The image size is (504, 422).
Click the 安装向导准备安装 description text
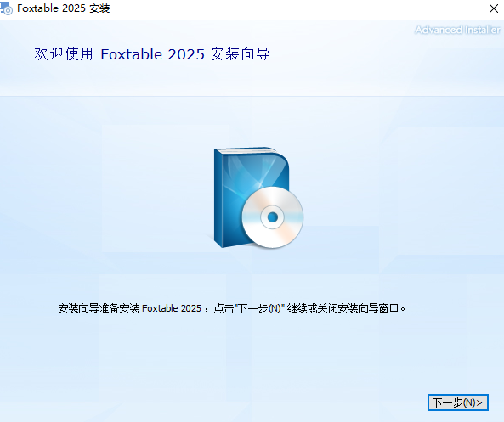point(99,308)
